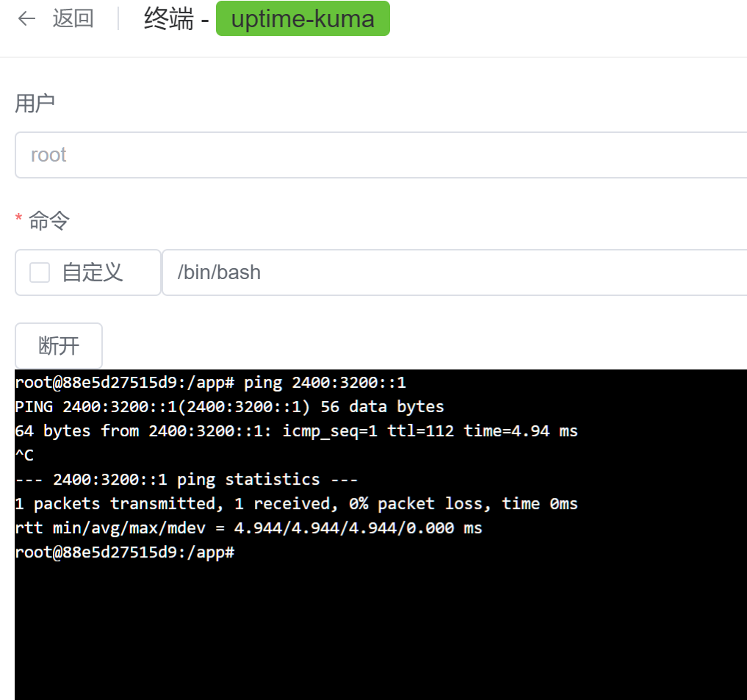Focus the 用户 root input field
The width and height of the screenshot is (747, 700).
point(381,155)
